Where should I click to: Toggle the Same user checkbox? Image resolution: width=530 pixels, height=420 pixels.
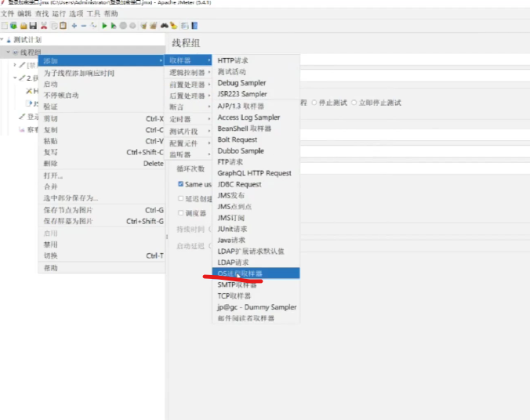point(180,184)
